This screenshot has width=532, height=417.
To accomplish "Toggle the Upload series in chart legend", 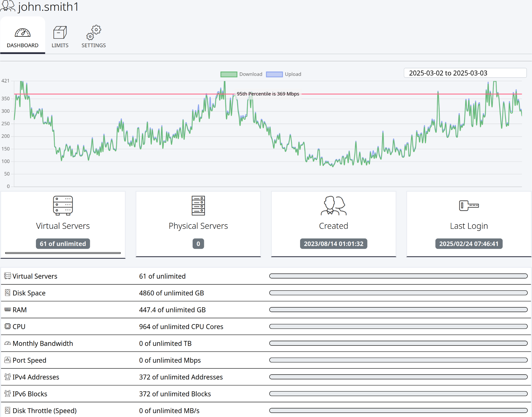I will pos(283,74).
